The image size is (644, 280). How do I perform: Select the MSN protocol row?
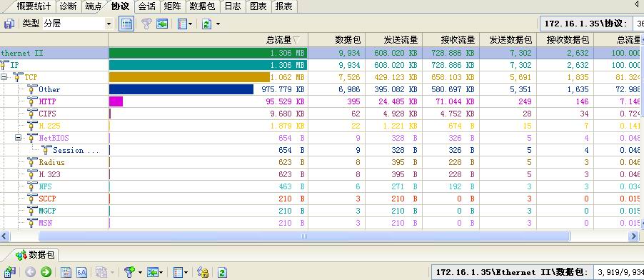tap(321, 223)
